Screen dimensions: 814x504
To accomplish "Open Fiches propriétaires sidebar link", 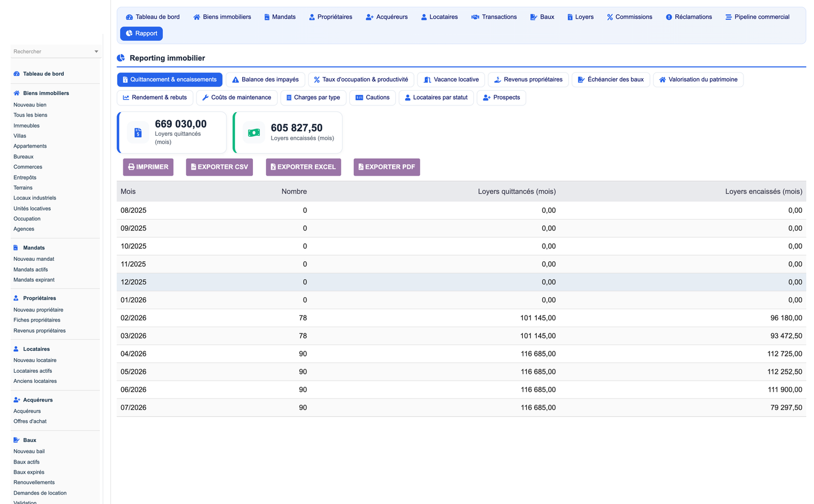I will coord(37,320).
